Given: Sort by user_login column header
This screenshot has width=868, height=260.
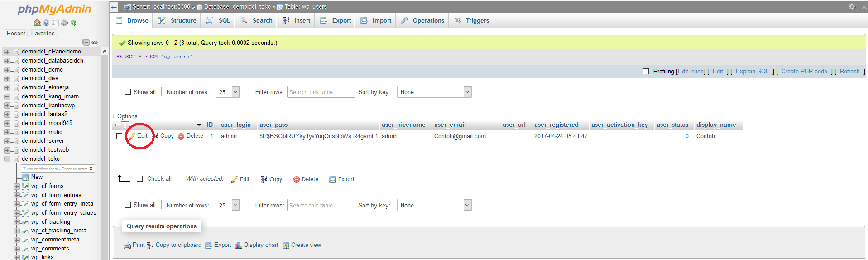Looking at the screenshot, I should point(235,125).
